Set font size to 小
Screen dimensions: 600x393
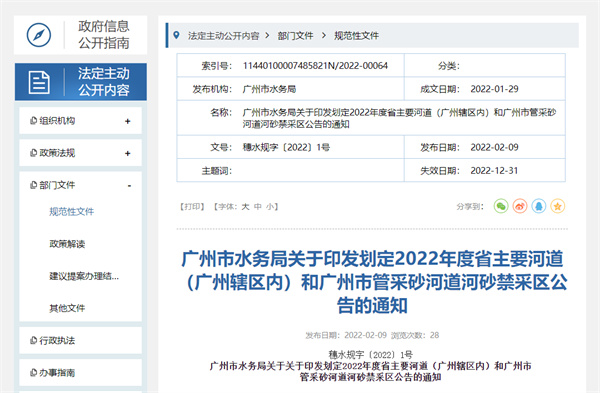point(270,207)
